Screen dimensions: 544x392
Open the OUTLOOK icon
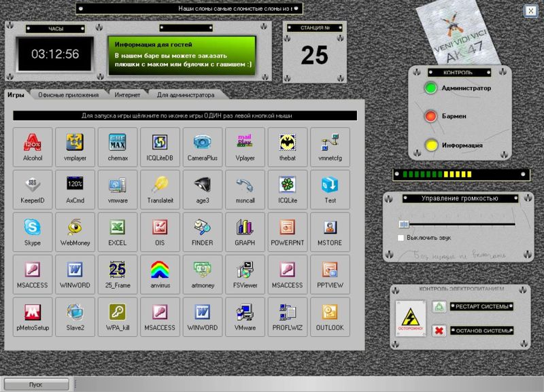(330, 317)
